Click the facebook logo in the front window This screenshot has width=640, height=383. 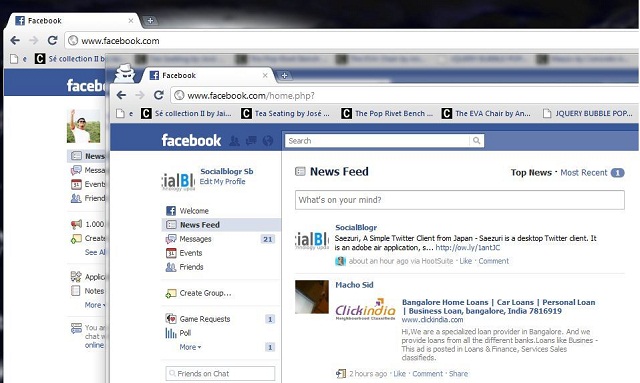pyautogui.click(x=191, y=140)
